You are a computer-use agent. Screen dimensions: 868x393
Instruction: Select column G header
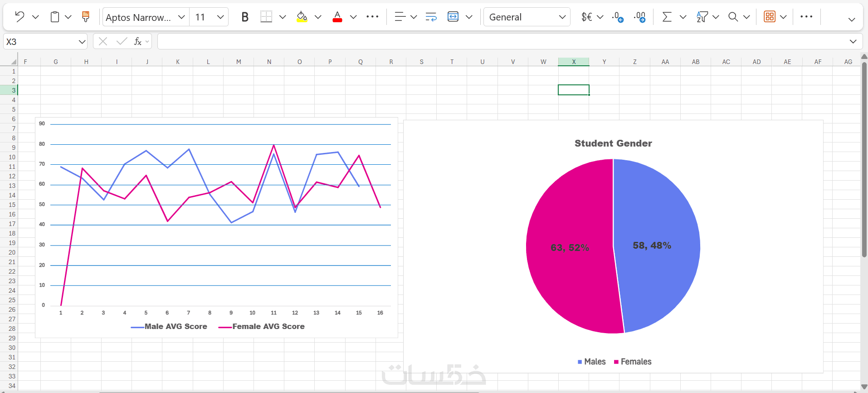[x=56, y=62]
